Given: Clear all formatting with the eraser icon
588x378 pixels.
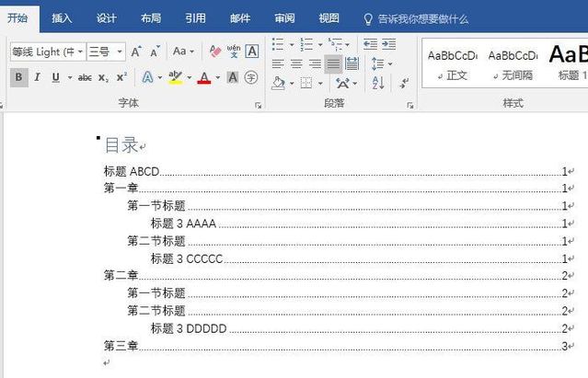Looking at the screenshot, I should (x=215, y=52).
